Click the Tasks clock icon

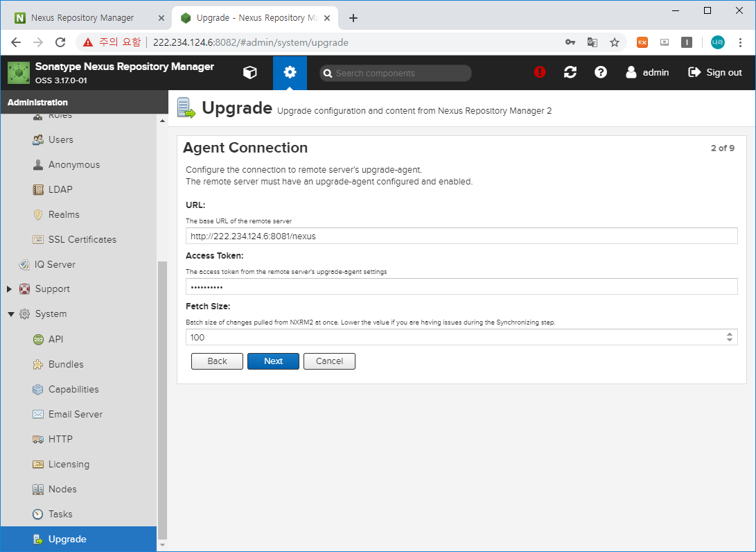[x=38, y=515]
